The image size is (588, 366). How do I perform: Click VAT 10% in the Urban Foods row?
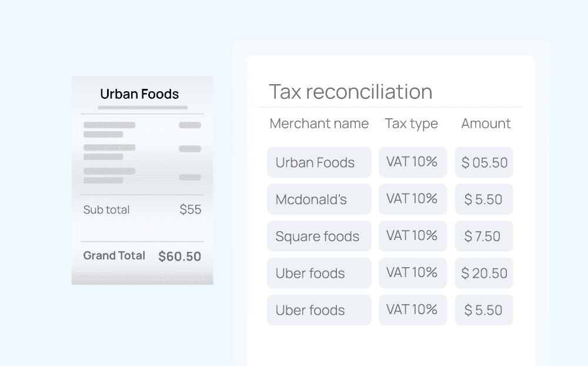pyautogui.click(x=412, y=162)
